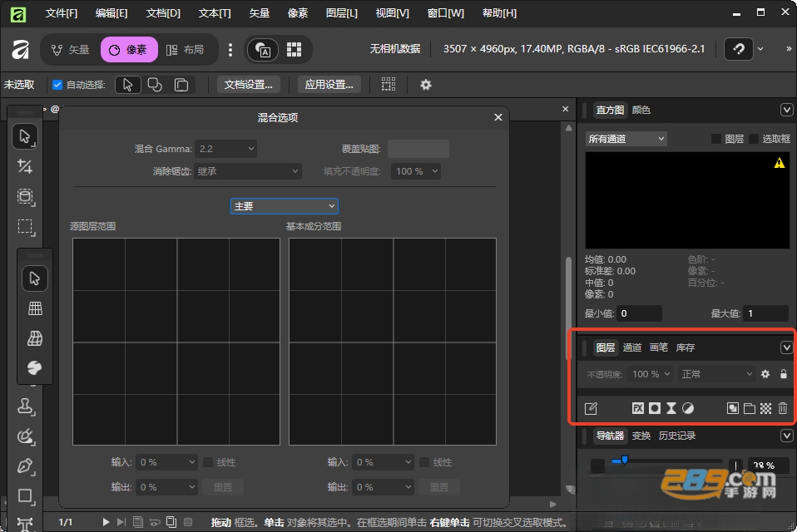Screen dimensions: 797x532
Task: Toggle 线性 checkbox under source layer range
Action: click(208, 462)
